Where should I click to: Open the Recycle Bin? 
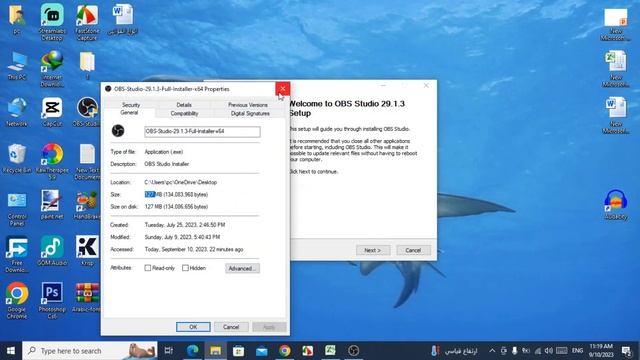point(17,158)
